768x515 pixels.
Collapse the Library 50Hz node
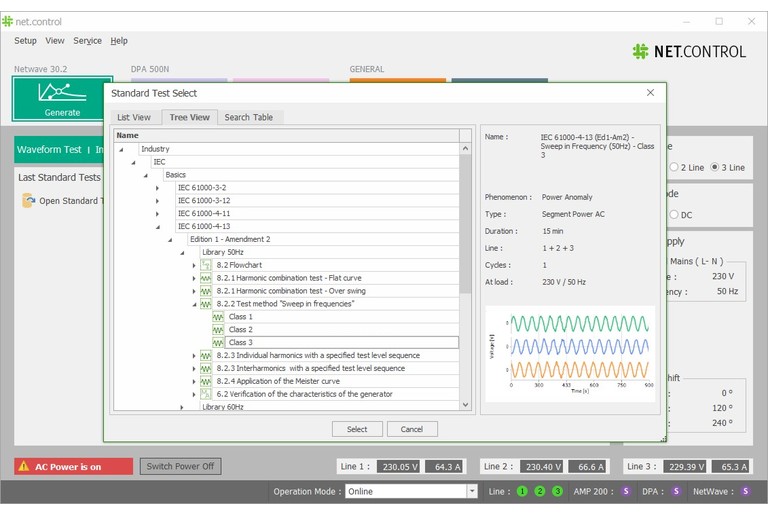182,253
